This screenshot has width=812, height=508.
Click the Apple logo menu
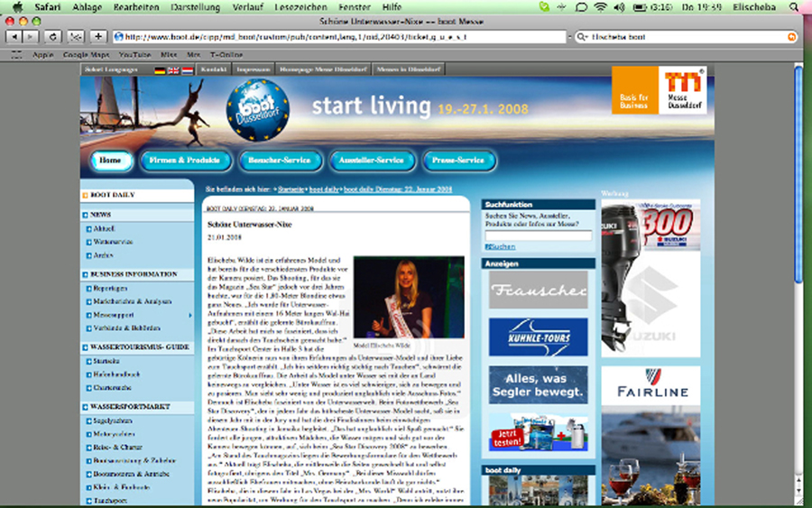click(16, 6)
